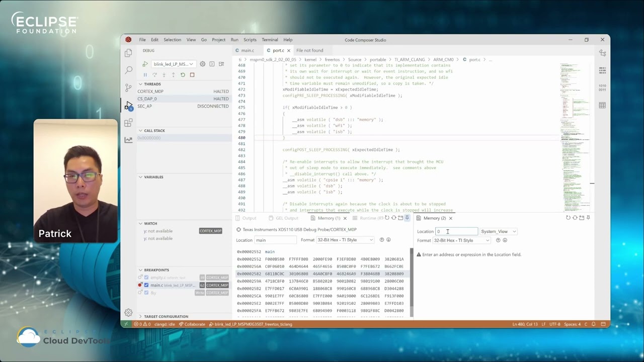Switch to the Output panel tab

pyautogui.click(x=247, y=218)
